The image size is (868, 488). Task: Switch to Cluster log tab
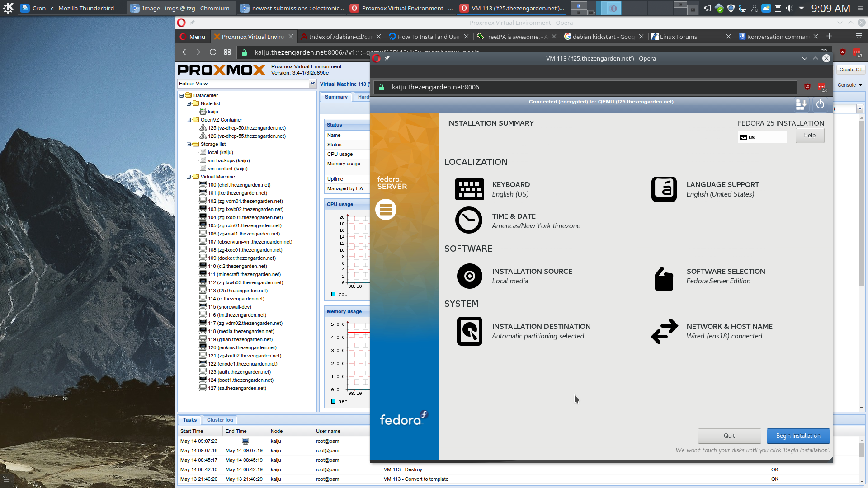(x=220, y=420)
